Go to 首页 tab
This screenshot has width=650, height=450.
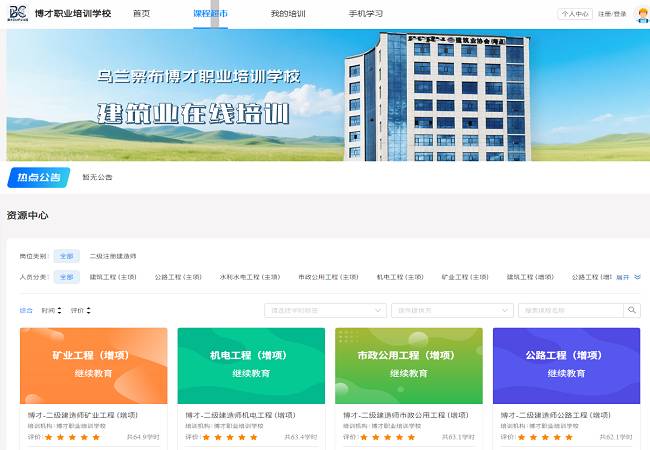click(141, 14)
